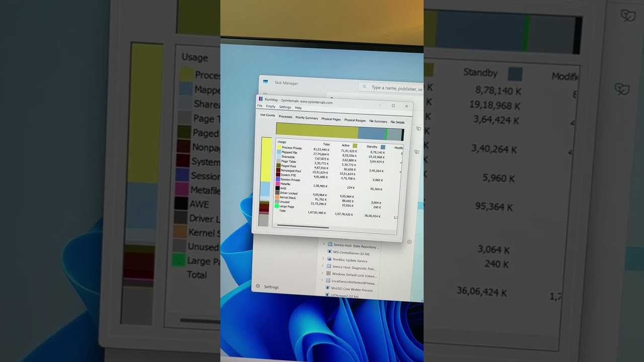Switch to the File Summary tab
Viewport: 644px width, 362px height.
click(378, 121)
